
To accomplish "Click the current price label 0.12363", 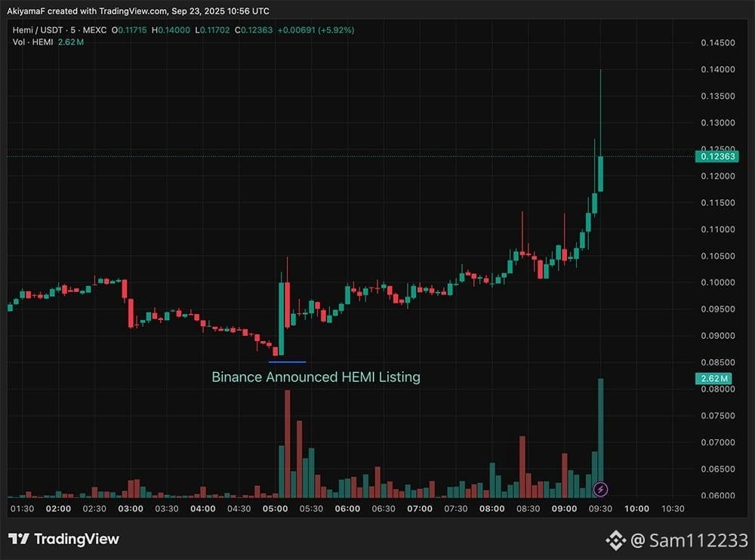I will (x=717, y=156).
